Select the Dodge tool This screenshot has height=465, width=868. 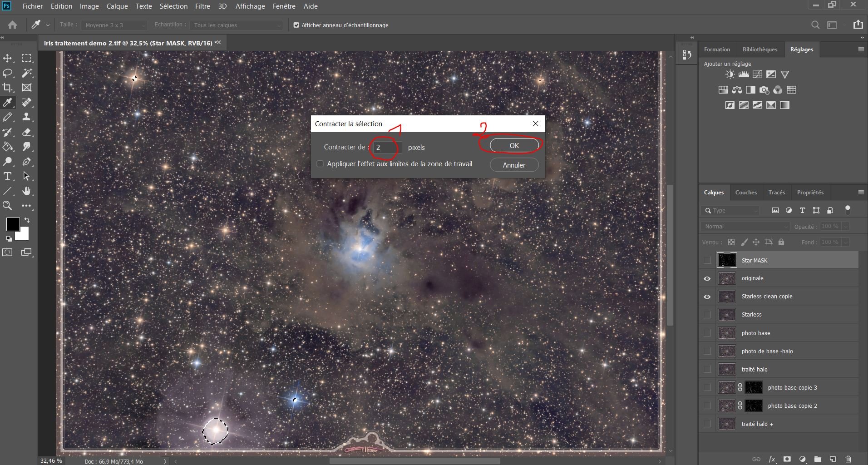point(8,161)
